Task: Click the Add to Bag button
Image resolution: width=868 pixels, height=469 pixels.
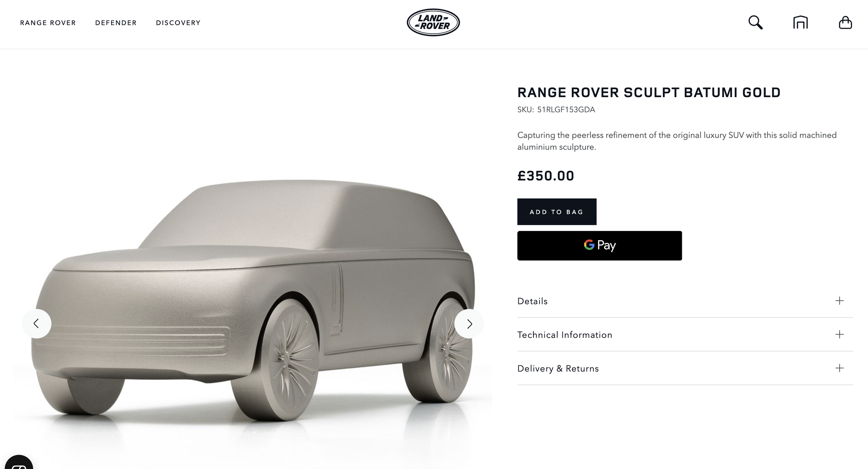Action: (x=557, y=212)
